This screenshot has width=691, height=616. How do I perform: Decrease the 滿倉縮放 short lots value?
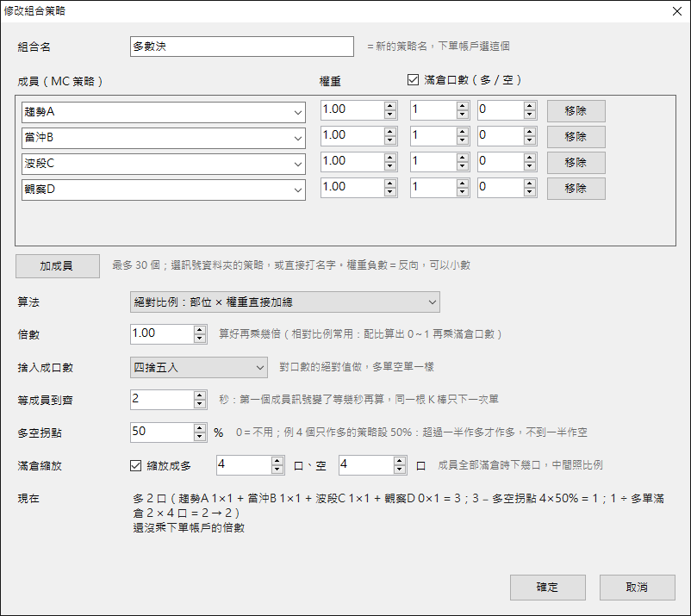coord(399,470)
